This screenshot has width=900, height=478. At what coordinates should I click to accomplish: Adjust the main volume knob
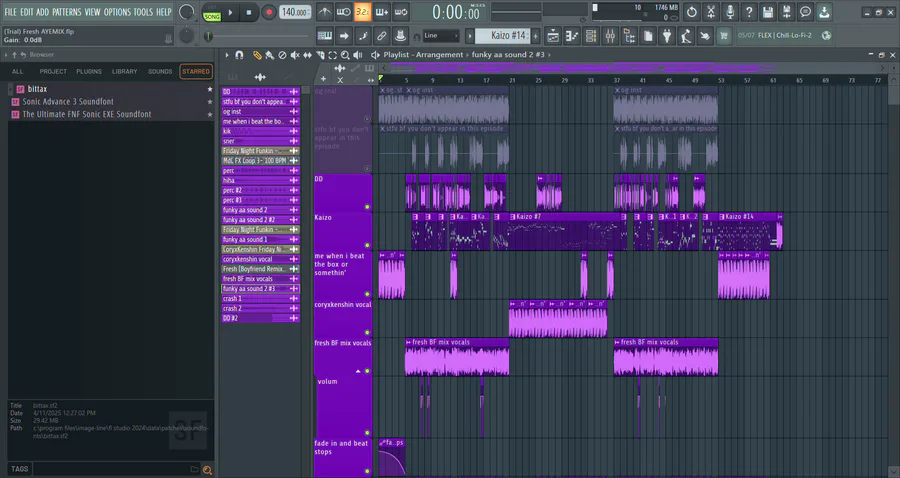pos(187,11)
